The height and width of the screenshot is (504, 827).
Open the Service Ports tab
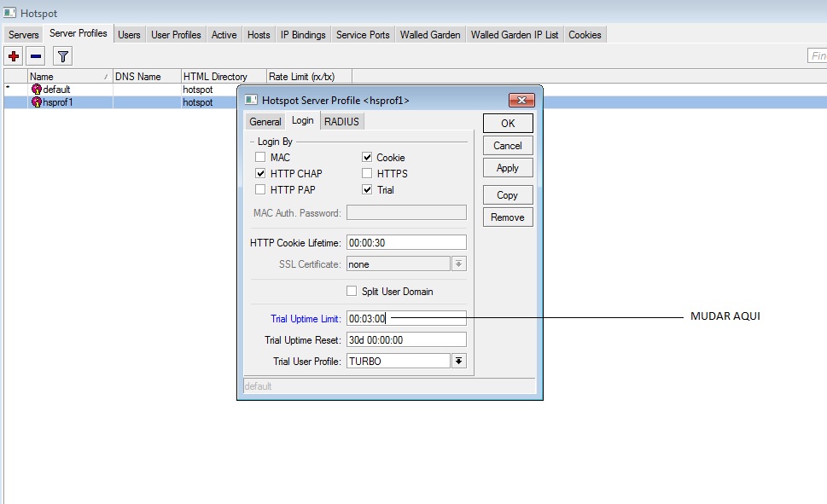363,35
